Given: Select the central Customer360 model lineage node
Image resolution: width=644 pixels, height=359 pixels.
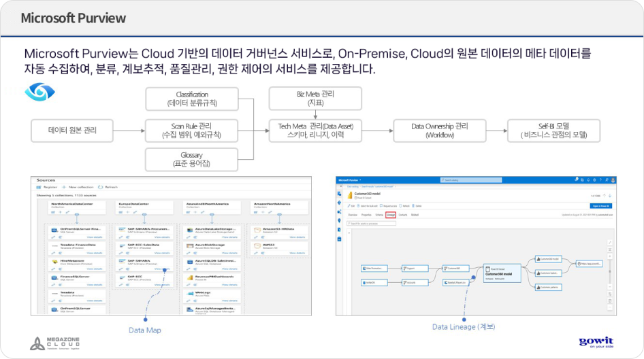Looking at the screenshot, I should [x=502, y=273].
